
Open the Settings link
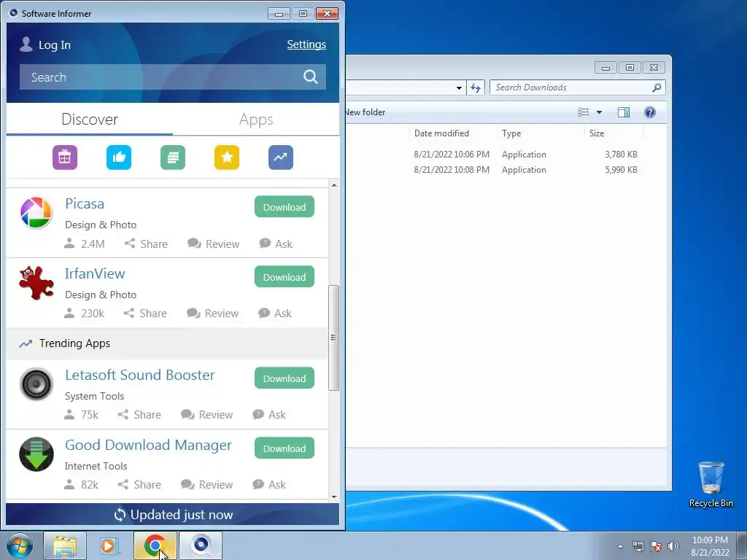306,44
